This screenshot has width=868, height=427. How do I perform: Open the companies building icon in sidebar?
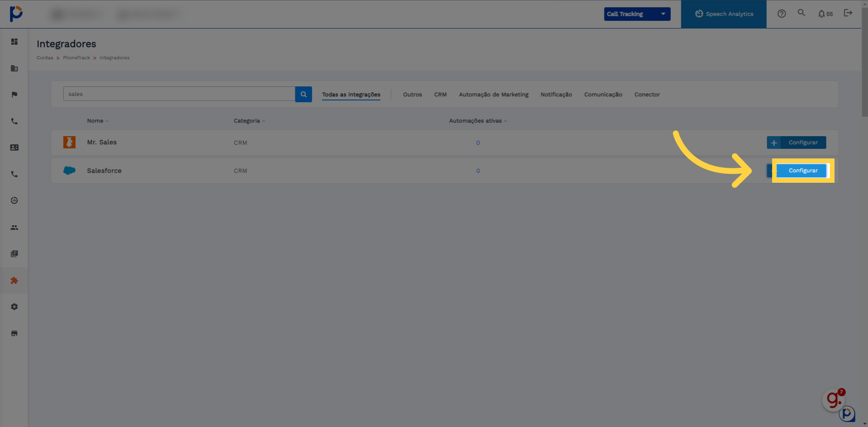[x=14, y=68]
